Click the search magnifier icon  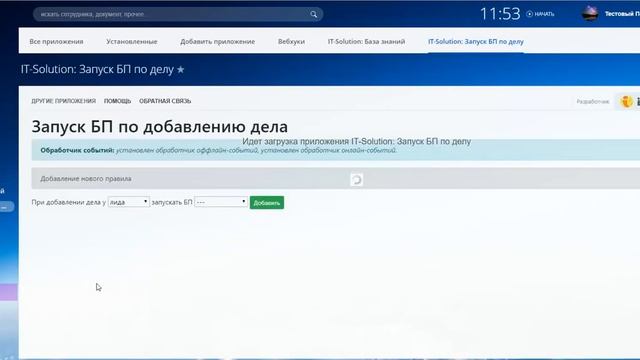click(313, 14)
